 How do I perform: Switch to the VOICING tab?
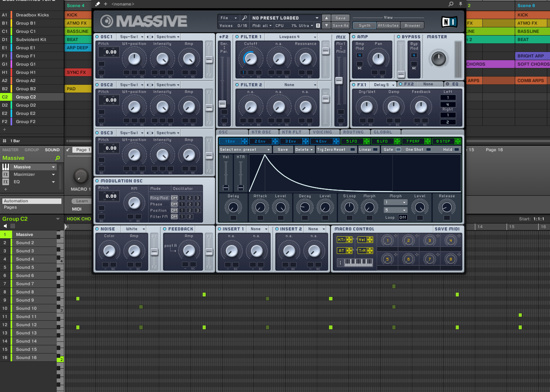coord(322,132)
